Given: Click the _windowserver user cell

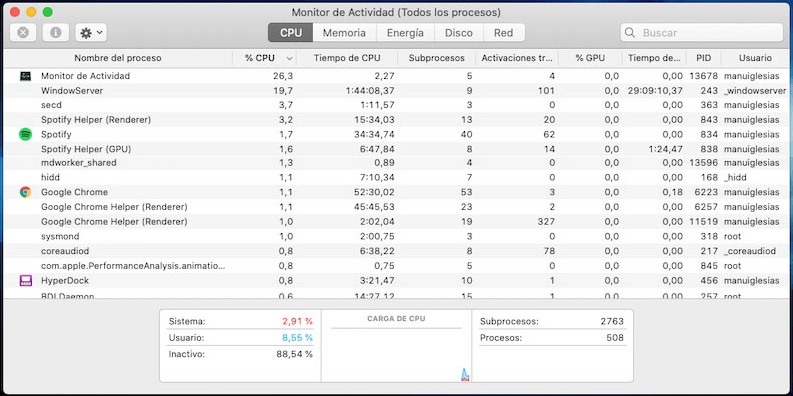Looking at the screenshot, I should tap(755, 91).
